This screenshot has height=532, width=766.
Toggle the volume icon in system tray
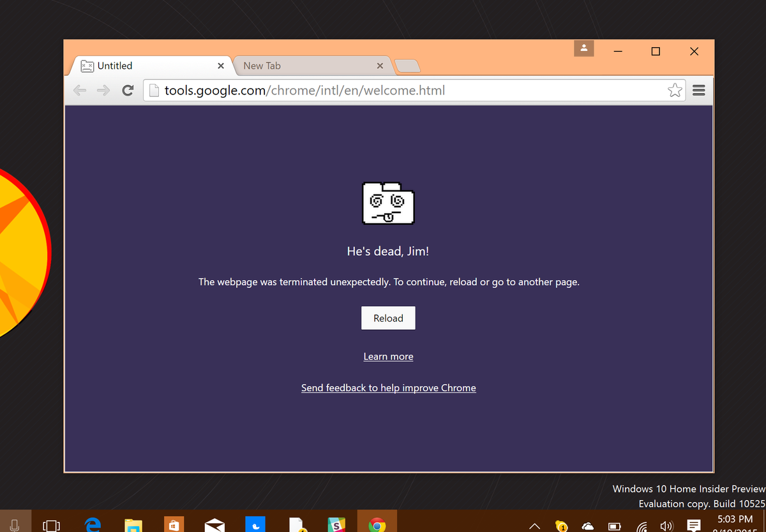(668, 524)
